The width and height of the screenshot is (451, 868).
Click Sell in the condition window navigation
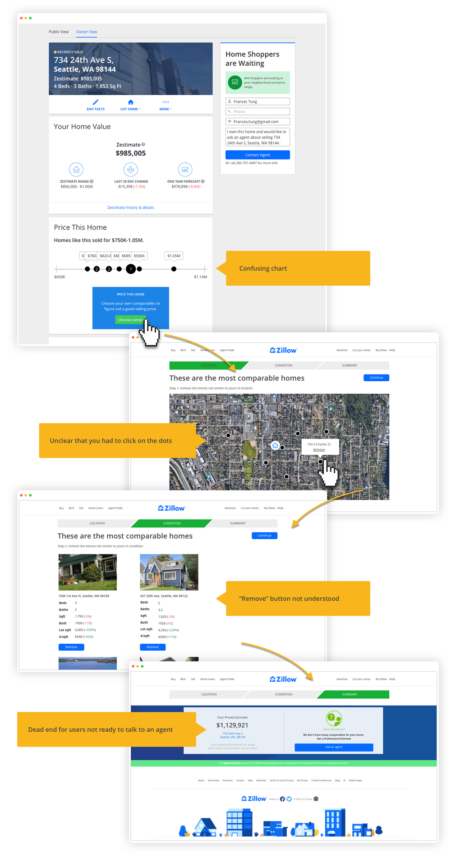coord(81,508)
